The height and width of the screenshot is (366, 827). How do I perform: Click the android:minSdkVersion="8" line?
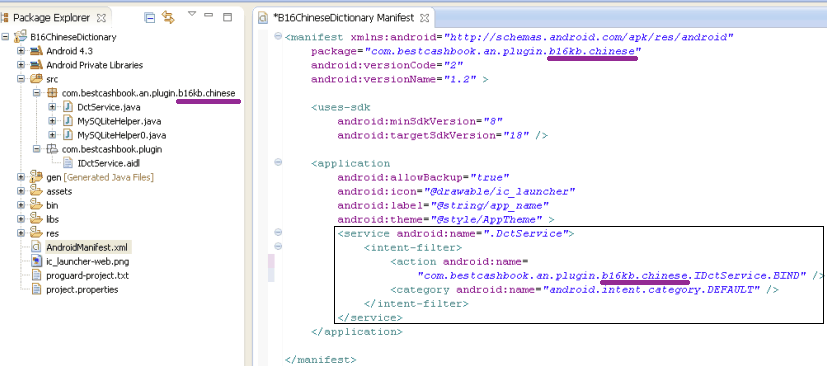(x=420, y=121)
